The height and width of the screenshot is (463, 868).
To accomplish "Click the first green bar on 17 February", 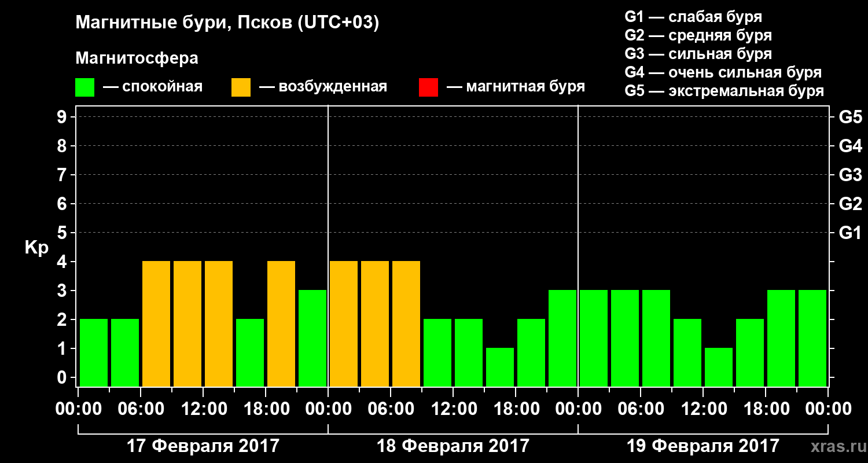I will 94,352.
